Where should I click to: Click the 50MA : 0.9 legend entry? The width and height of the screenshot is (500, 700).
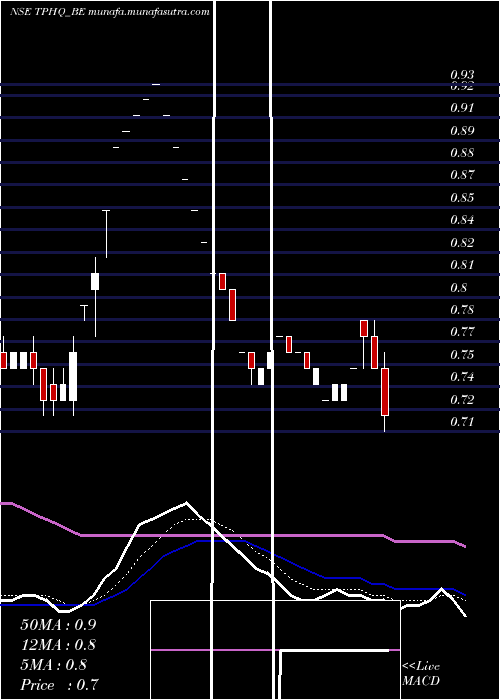pyautogui.click(x=58, y=625)
